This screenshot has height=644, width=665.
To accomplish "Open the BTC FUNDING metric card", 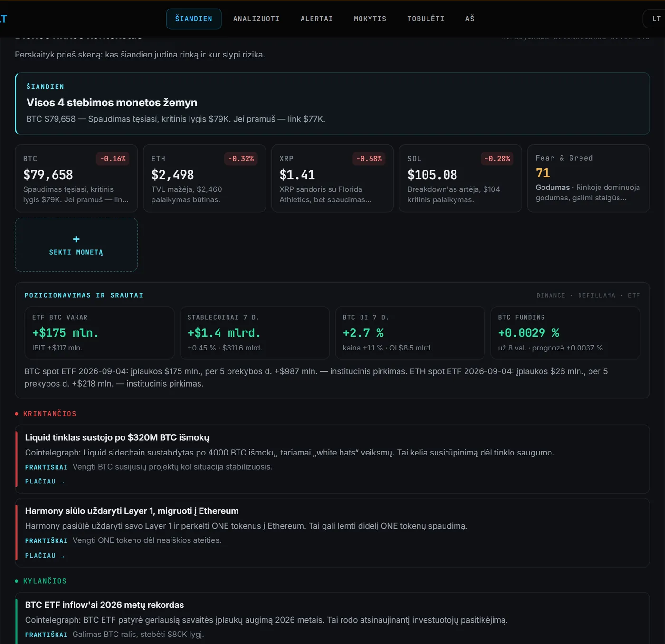I will [x=565, y=332].
